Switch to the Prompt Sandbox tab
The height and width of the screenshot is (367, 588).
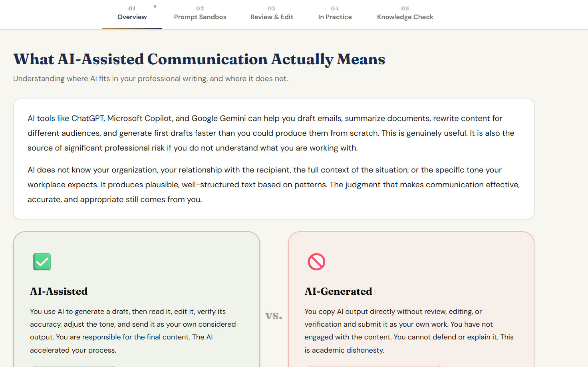coord(200,14)
